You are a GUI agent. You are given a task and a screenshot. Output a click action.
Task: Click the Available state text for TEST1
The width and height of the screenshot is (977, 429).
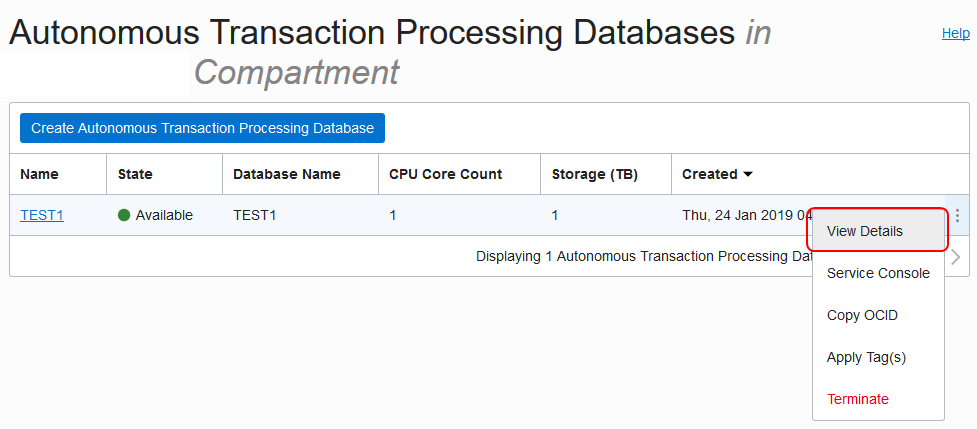(164, 215)
